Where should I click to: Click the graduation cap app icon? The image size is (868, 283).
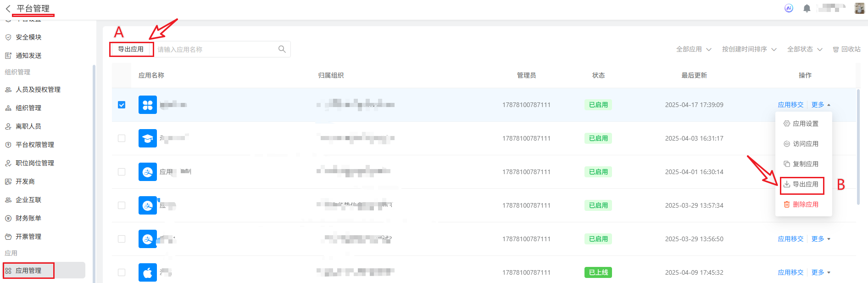pyautogui.click(x=148, y=138)
